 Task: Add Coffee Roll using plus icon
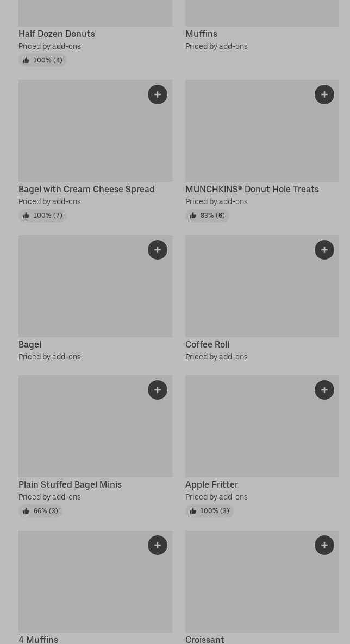pyautogui.click(x=324, y=250)
